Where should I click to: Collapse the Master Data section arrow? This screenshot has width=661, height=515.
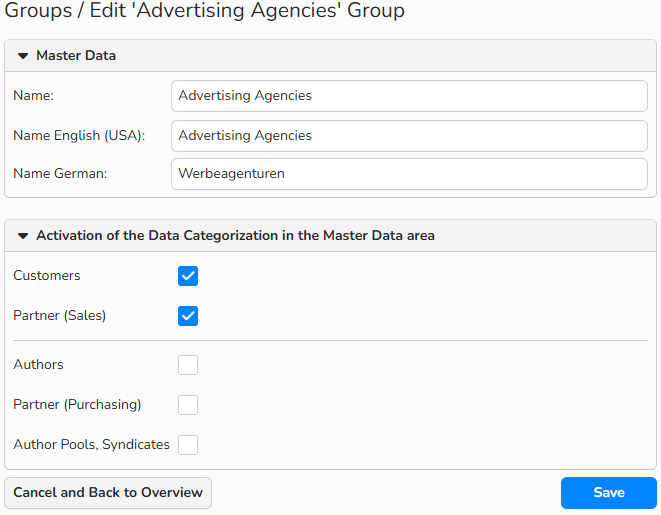23,56
